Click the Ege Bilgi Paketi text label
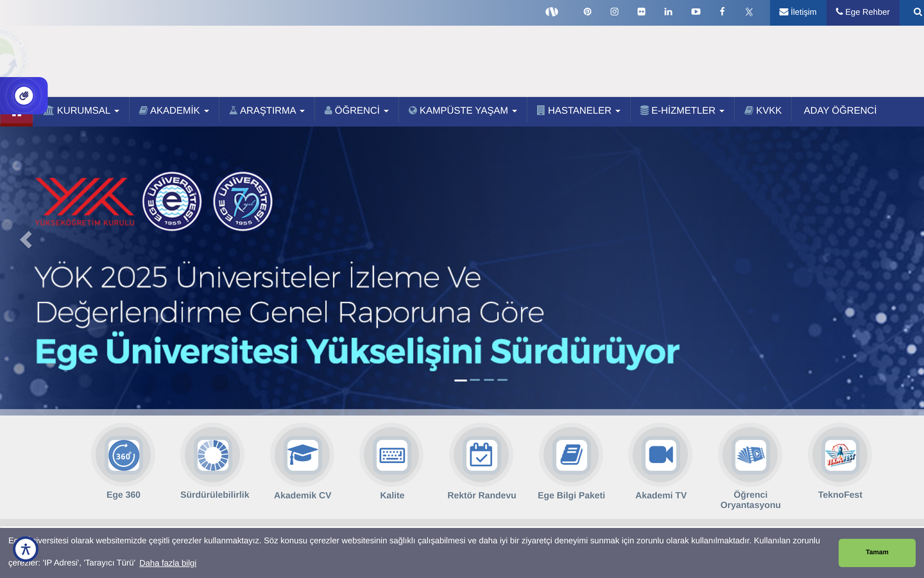Image resolution: width=924 pixels, height=578 pixels. tap(571, 495)
